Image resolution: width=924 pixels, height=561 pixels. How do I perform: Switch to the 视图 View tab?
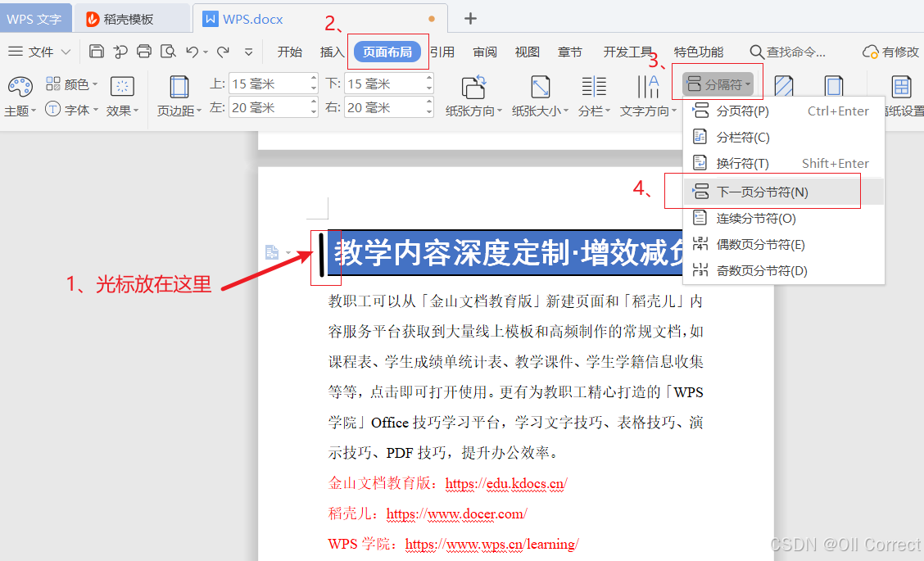528,52
